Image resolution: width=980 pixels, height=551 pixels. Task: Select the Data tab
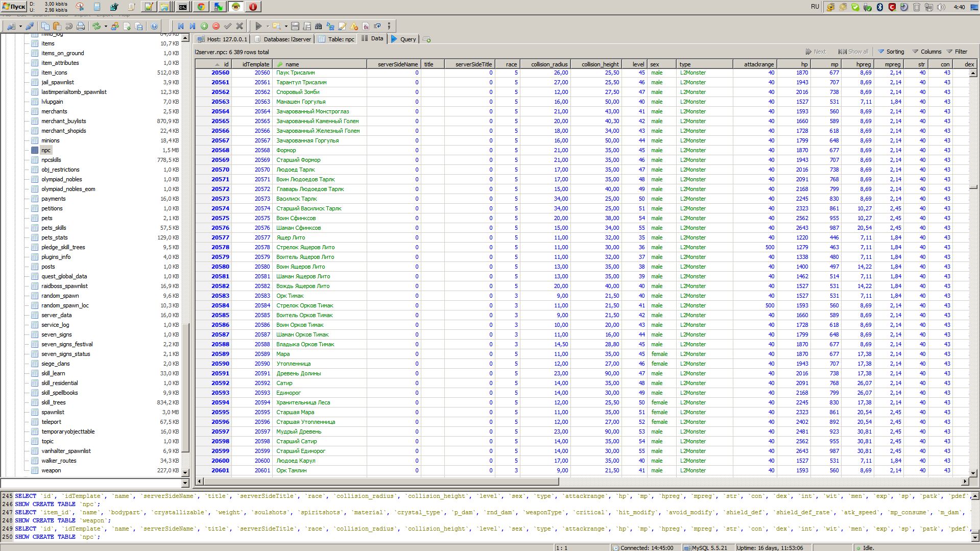point(372,39)
